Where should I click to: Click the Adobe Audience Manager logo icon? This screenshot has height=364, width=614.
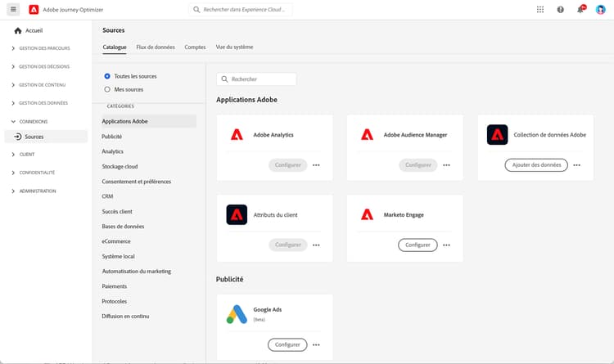click(367, 135)
